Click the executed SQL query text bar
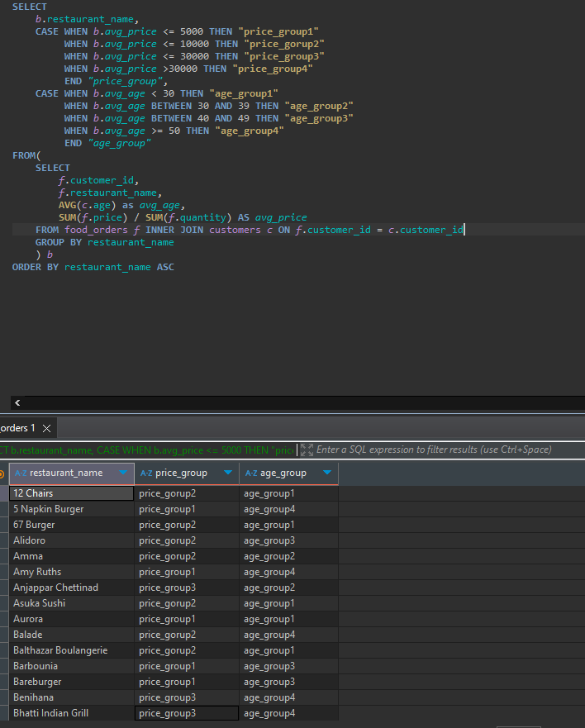Screen dimensions: 585x728 [148, 450]
